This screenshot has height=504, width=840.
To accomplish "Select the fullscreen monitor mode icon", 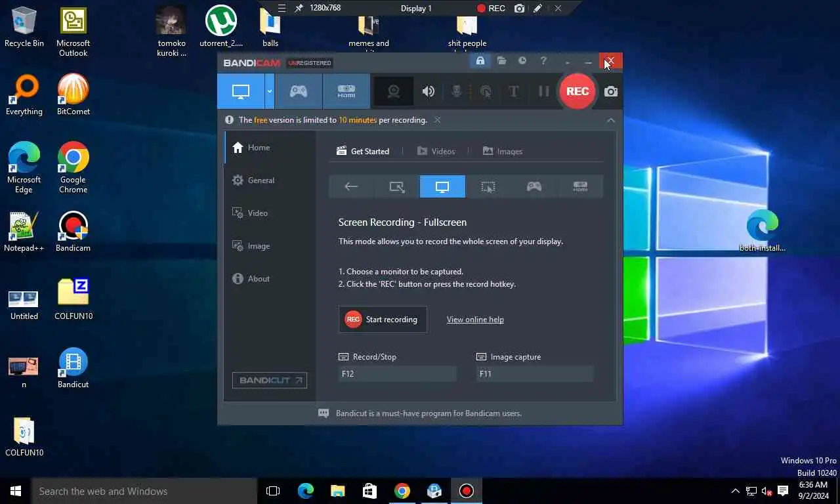I will click(x=442, y=186).
